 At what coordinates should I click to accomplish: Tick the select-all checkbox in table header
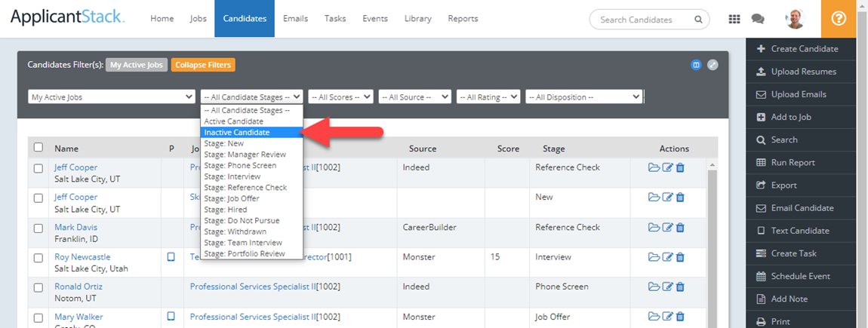[x=38, y=148]
